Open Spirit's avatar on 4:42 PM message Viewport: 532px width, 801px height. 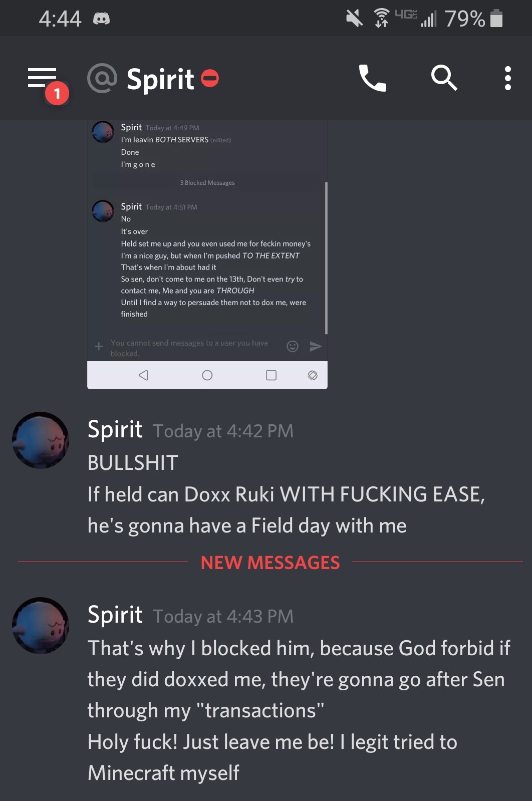point(41,440)
